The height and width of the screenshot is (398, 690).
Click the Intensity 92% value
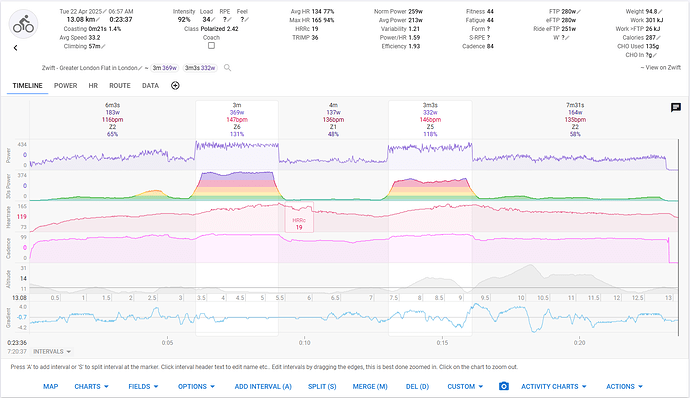(x=184, y=20)
